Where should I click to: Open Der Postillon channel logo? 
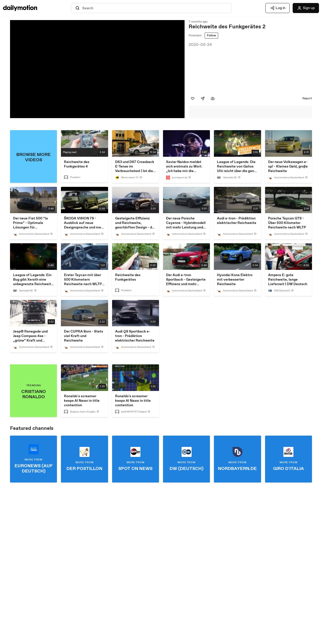coord(85,452)
